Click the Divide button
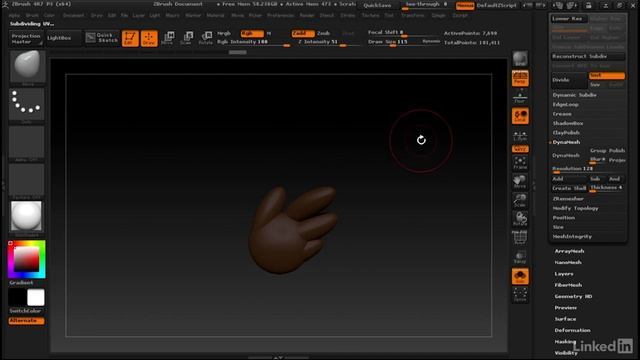This screenshot has height=360, width=640. [569, 80]
